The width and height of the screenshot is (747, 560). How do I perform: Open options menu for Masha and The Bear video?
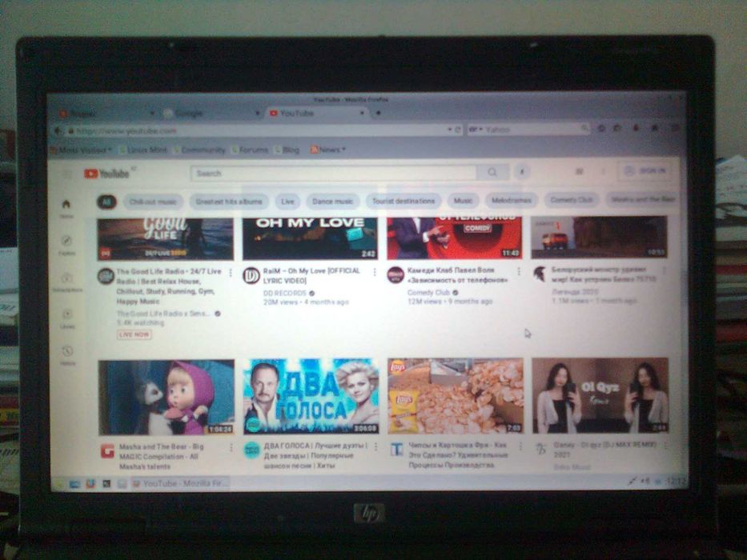[231, 448]
